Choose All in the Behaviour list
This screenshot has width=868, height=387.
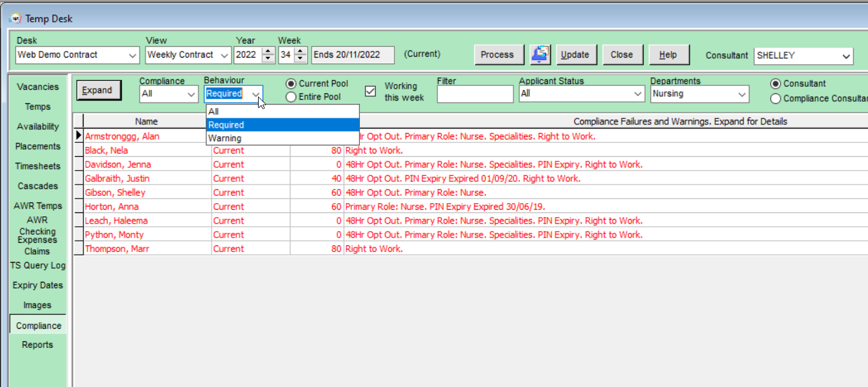[282, 111]
